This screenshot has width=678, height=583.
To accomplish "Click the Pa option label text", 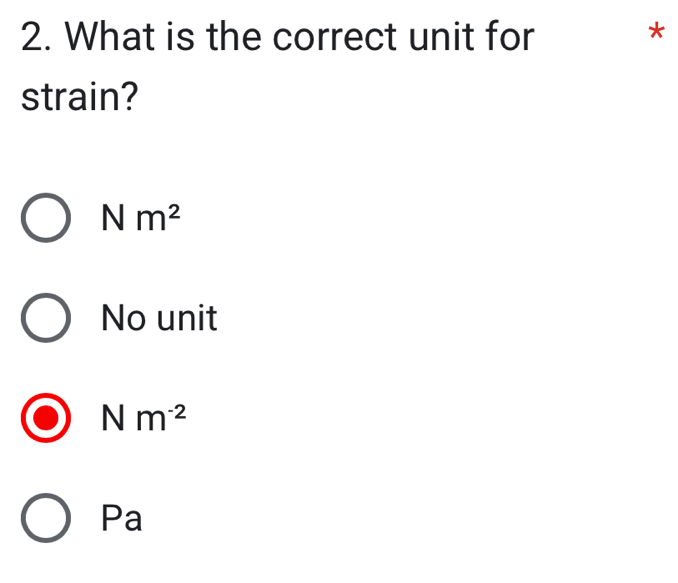I will (122, 519).
